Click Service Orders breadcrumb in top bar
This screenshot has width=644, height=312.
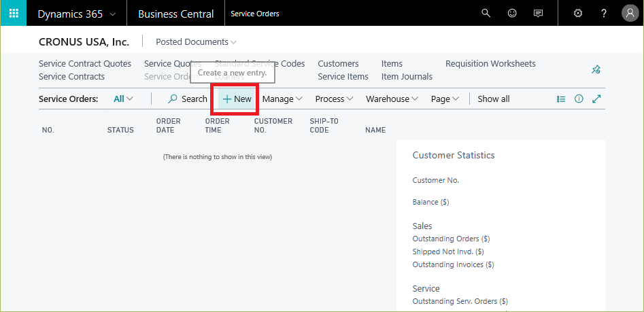254,14
